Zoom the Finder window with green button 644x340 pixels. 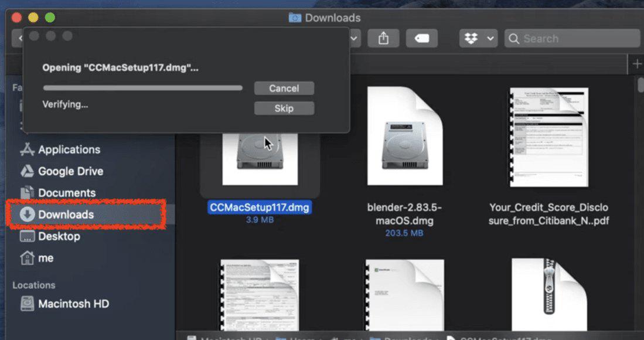point(50,18)
